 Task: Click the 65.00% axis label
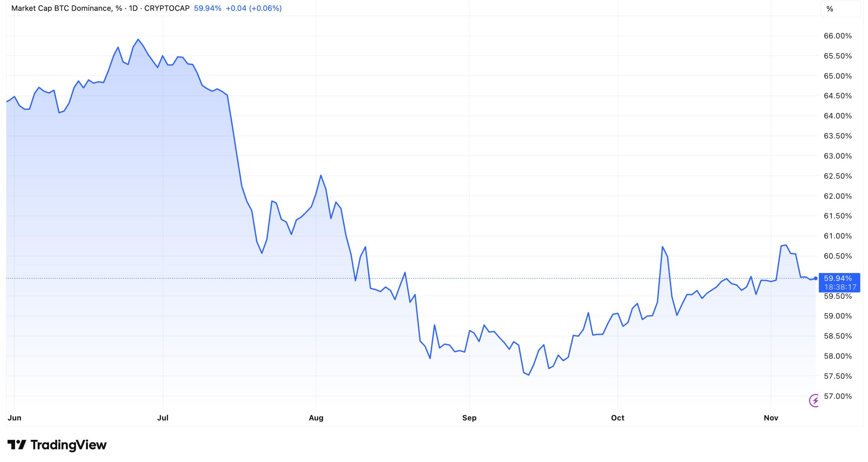[838, 76]
